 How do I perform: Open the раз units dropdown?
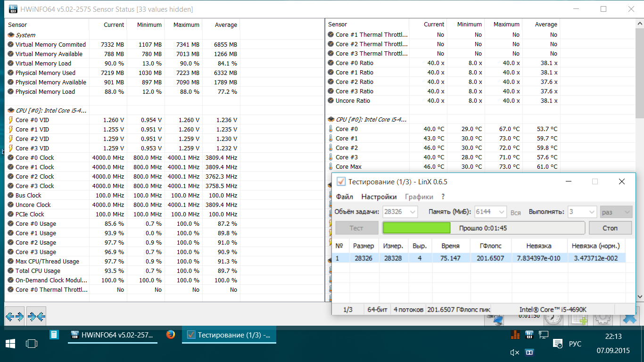tap(616, 212)
